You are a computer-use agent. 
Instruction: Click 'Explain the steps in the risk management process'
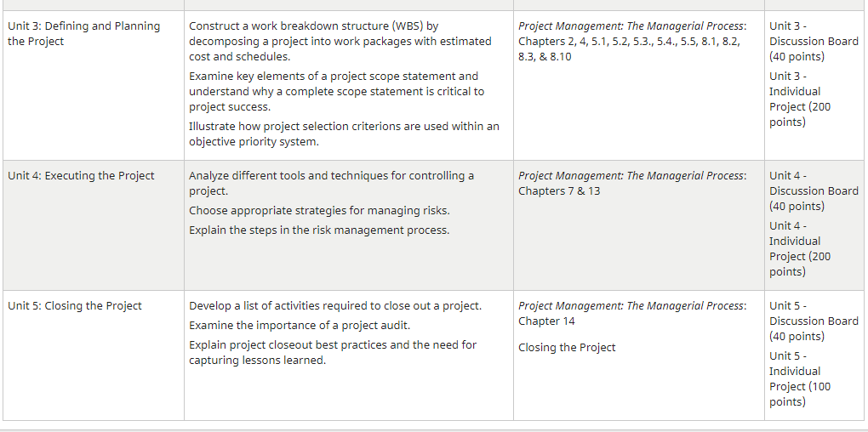[x=319, y=230]
